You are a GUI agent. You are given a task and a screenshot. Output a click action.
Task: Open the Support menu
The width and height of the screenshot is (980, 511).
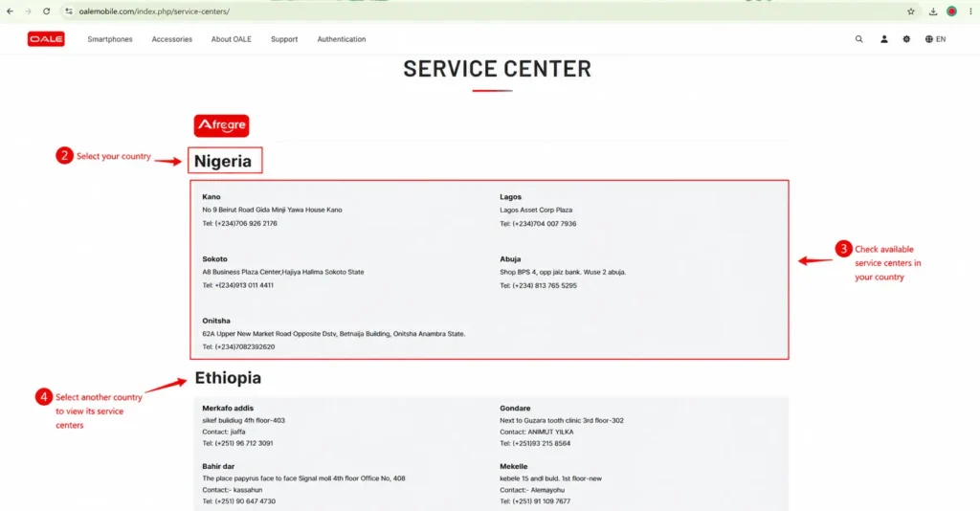click(283, 38)
